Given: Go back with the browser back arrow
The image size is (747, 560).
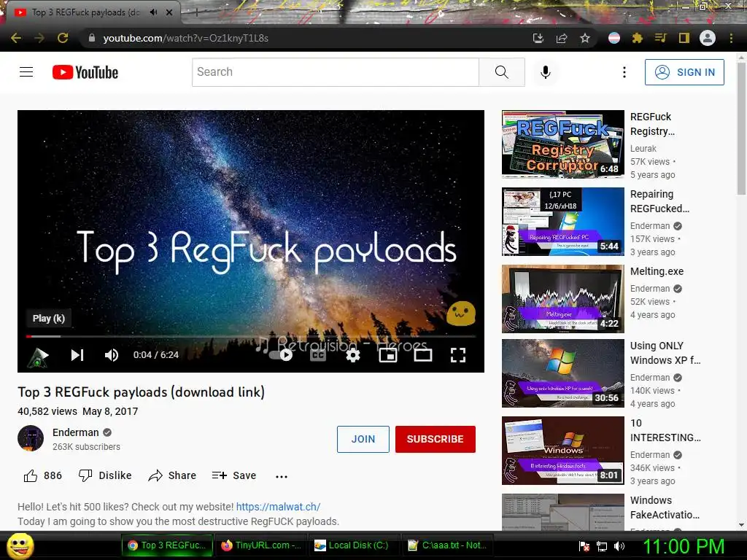Looking at the screenshot, I should pos(16,38).
